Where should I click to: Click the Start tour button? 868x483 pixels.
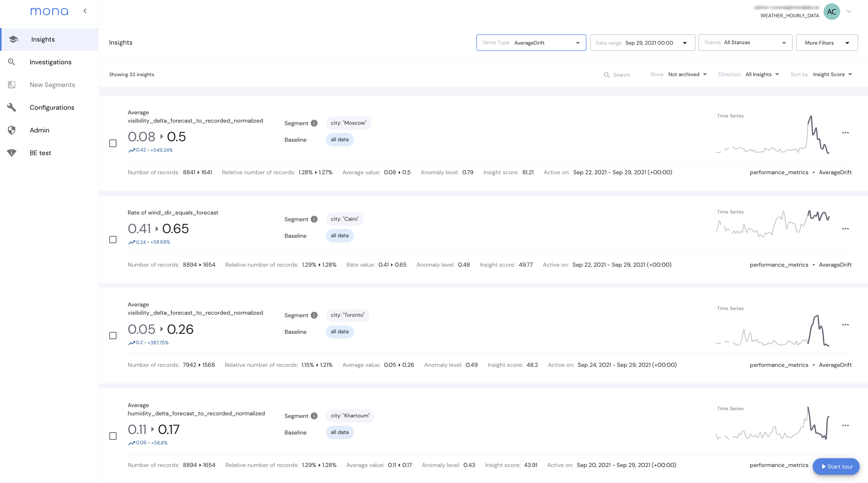(836, 466)
